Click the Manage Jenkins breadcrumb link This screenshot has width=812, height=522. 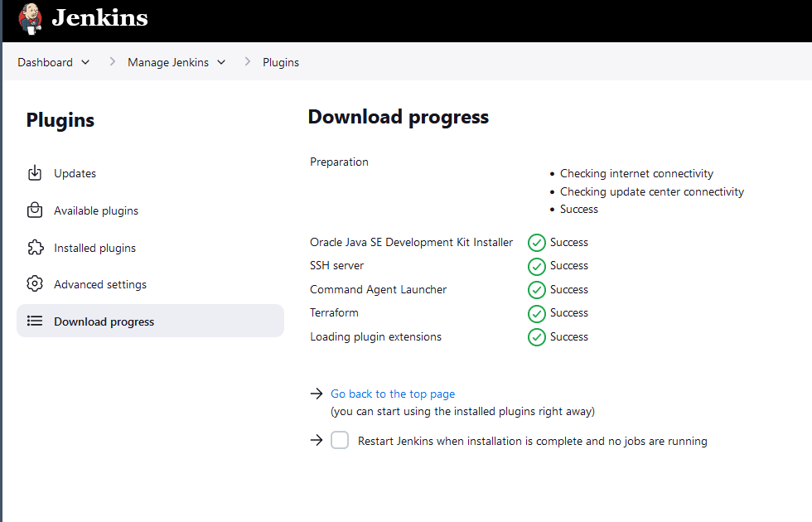168,62
